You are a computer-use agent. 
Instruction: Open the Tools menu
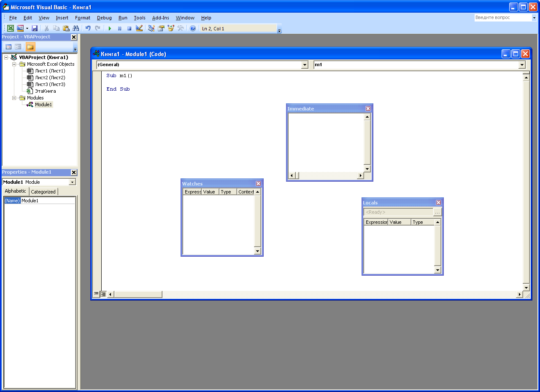[140, 18]
